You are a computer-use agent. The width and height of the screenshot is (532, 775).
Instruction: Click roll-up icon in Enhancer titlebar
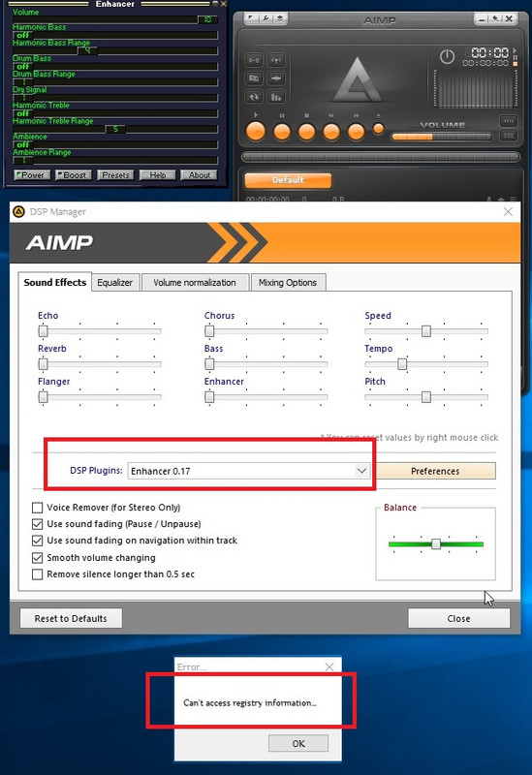215,4
